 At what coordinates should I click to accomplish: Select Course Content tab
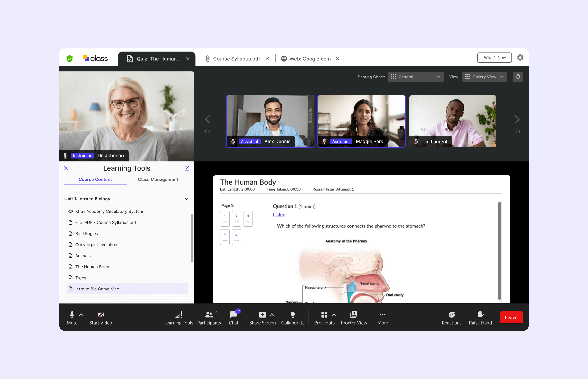click(x=95, y=179)
